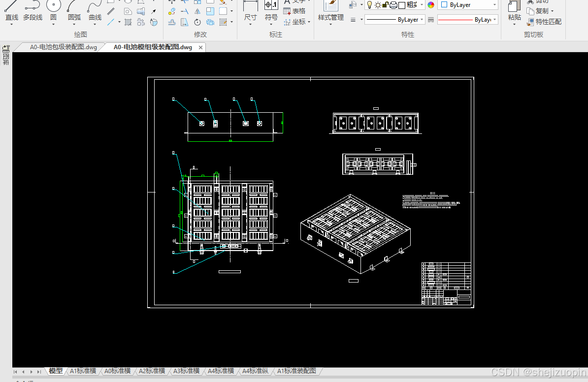The image size is (588, 382).
Task: Click the hatch fill icon in 绘图
Action: tap(128, 22)
